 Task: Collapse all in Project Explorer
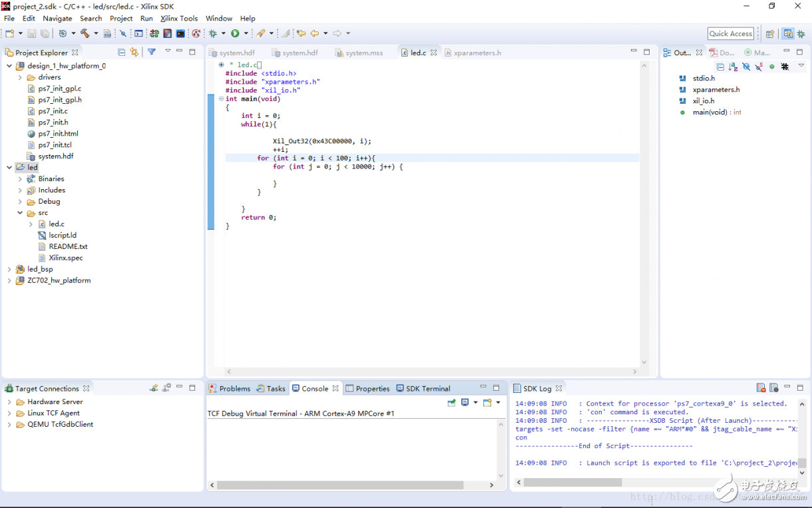click(121, 52)
